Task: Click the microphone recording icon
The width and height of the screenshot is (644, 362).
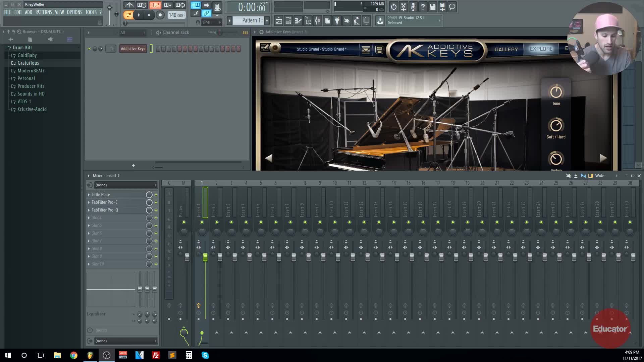Action: [x=413, y=7]
